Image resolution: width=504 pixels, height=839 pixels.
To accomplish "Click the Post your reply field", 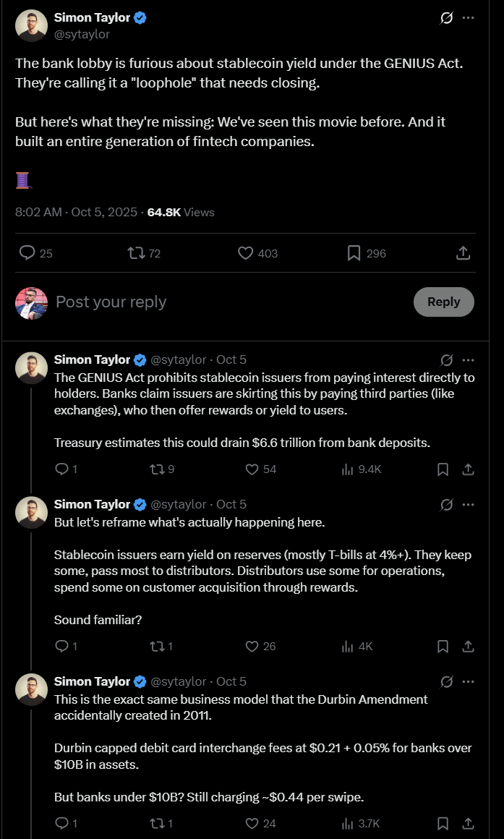I will click(217, 302).
